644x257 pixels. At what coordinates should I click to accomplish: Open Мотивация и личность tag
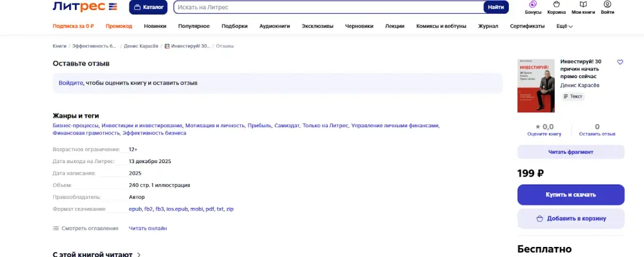(215, 125)
